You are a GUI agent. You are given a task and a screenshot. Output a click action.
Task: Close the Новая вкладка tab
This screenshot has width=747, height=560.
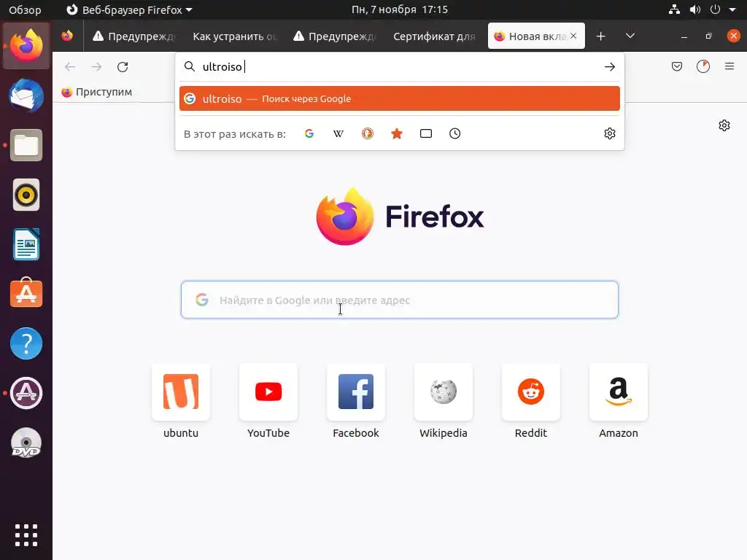(x=573, y=36)
